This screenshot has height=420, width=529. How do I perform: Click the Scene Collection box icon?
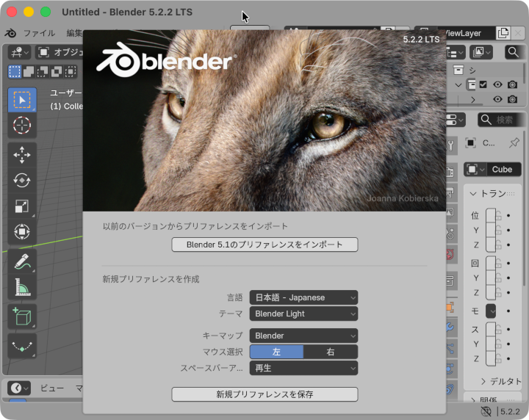tap(458, 70)
